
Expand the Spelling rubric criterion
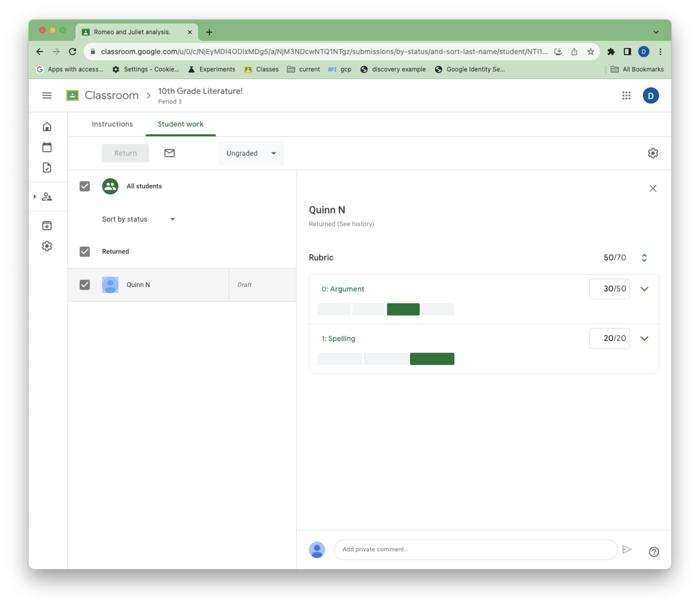tap(644, 338)
